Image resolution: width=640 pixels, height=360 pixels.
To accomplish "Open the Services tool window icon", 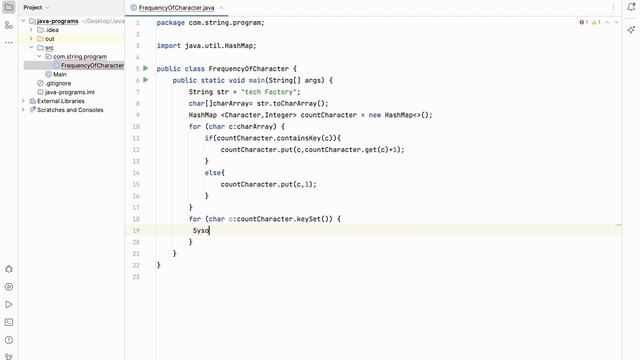I will pos(9,287).
